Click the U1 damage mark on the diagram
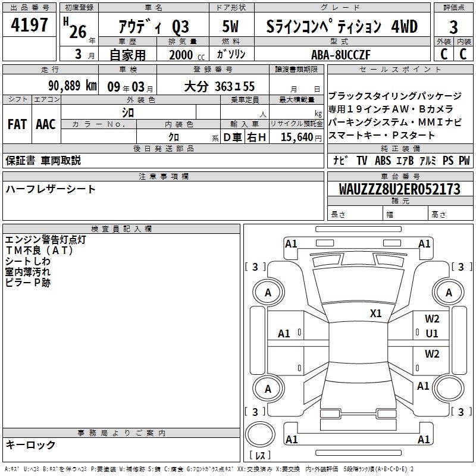This screenshot has height=476, width=476. (x=432, y=334)
